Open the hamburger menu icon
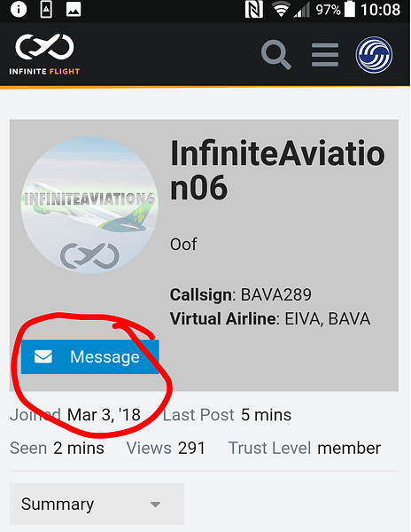Viewport: 411px width, 532px height. click(x=325, y=55)
